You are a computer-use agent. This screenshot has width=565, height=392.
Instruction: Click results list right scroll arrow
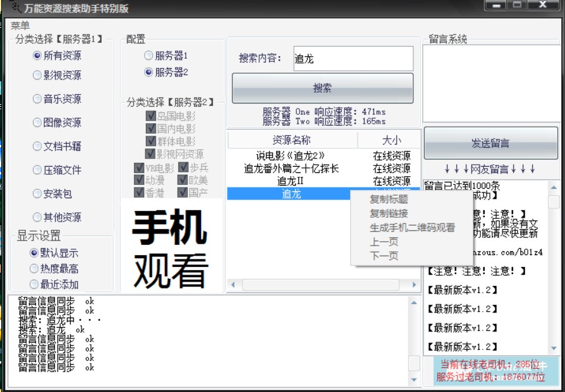pos(415,285)
